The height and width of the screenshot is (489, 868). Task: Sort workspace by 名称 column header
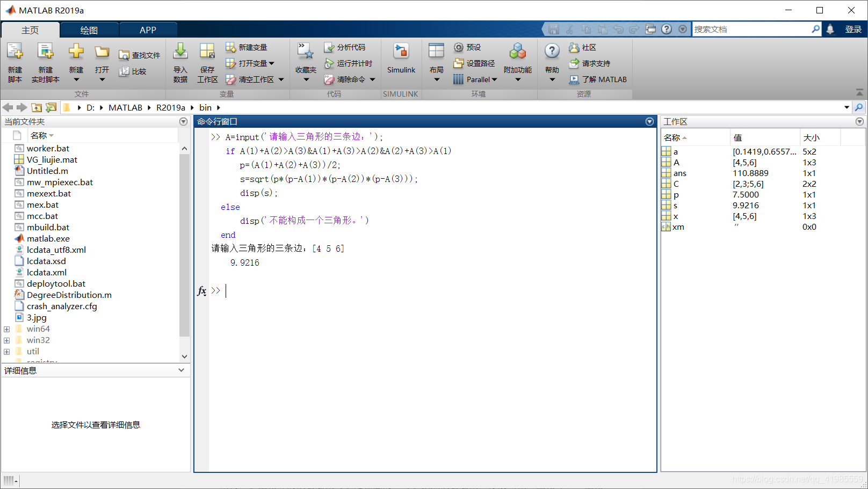coord(695,137)
